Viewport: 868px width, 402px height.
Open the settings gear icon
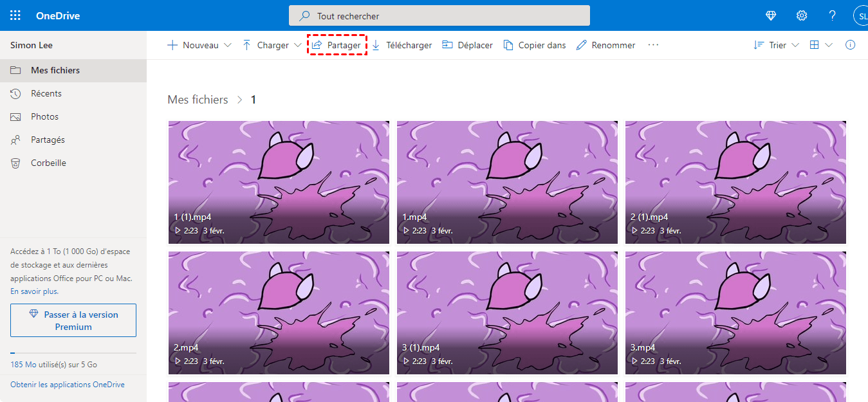[802, 15]
